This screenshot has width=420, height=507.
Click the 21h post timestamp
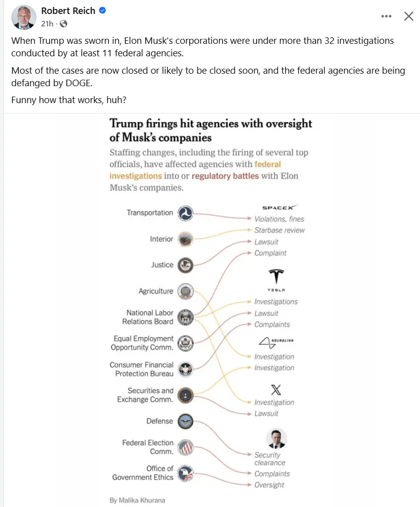pos(47,23)
